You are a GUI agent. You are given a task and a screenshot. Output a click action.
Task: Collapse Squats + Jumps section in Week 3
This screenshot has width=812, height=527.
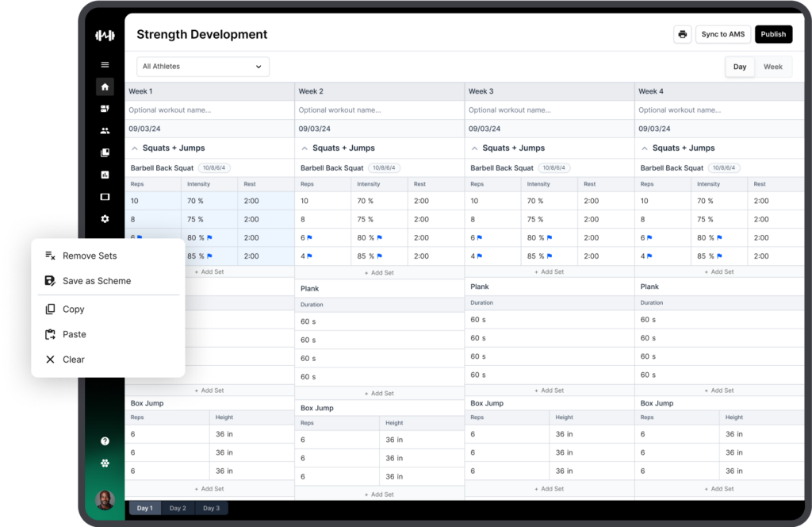pos(474,148)
